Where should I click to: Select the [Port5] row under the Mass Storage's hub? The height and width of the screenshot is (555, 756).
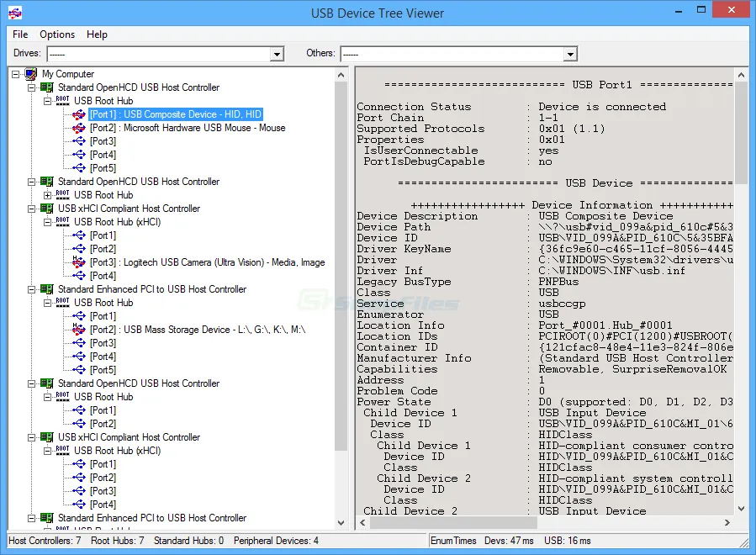coord(103,370)
